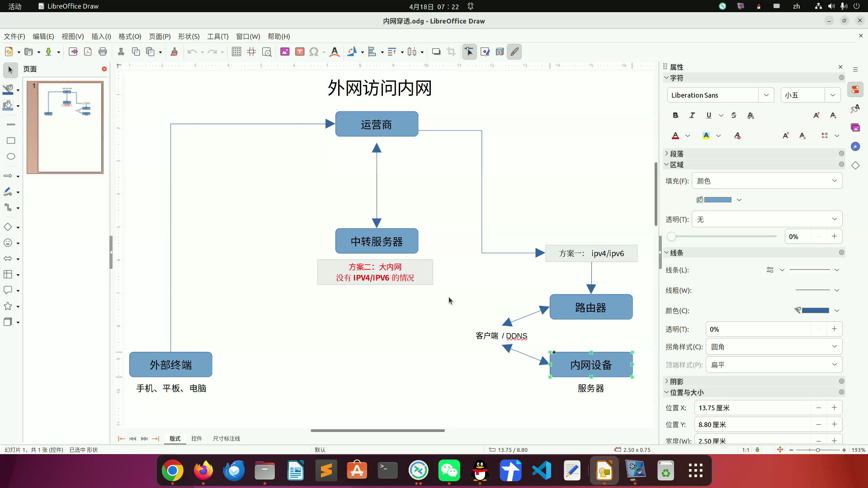This screenshot has height=488, width=868.
Task: Click the Insert Text Box icon
Action: 299,52
